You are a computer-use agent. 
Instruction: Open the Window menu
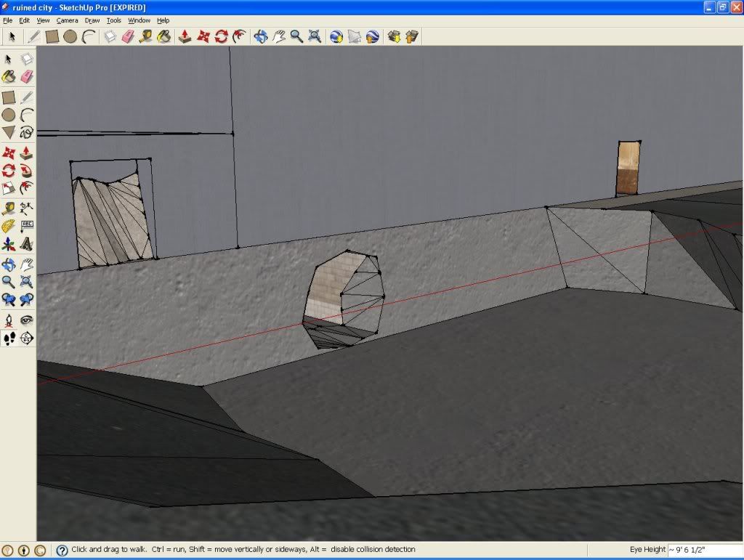[x=139, y=20]
